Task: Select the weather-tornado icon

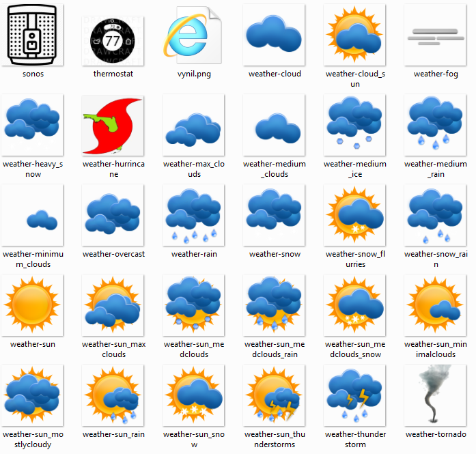Action: [435, 395]
